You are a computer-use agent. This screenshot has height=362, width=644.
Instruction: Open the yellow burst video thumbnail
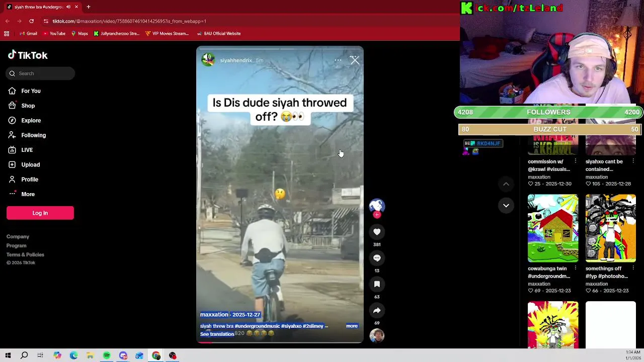point(553,325)
